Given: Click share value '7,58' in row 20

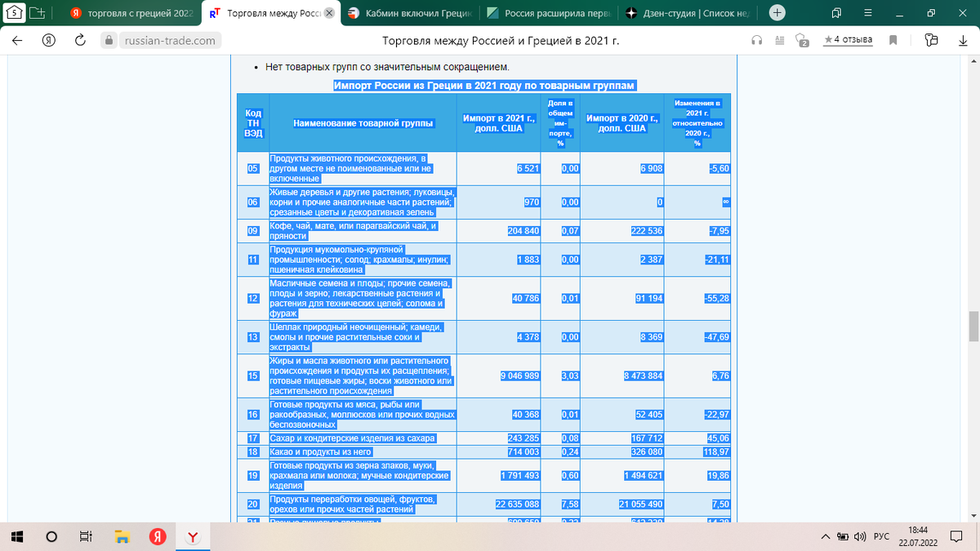Looking at the screenshot, I should click(570, 504).
